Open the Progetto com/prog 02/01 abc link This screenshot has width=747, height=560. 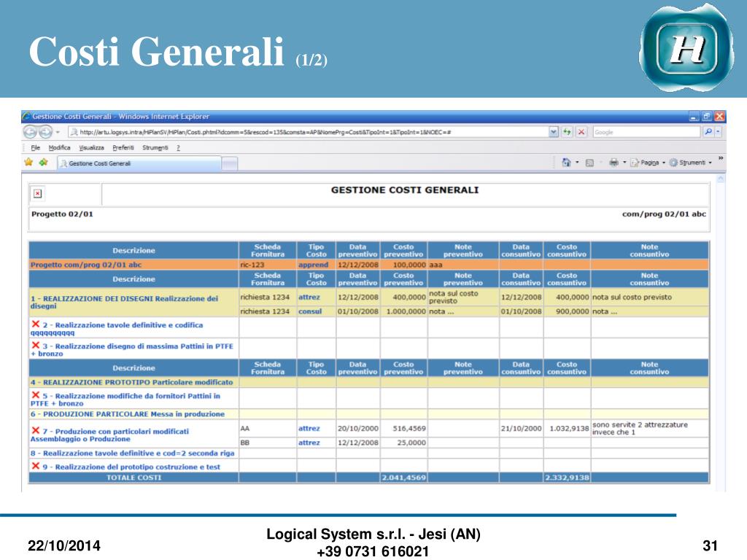[x=86, y=265]
